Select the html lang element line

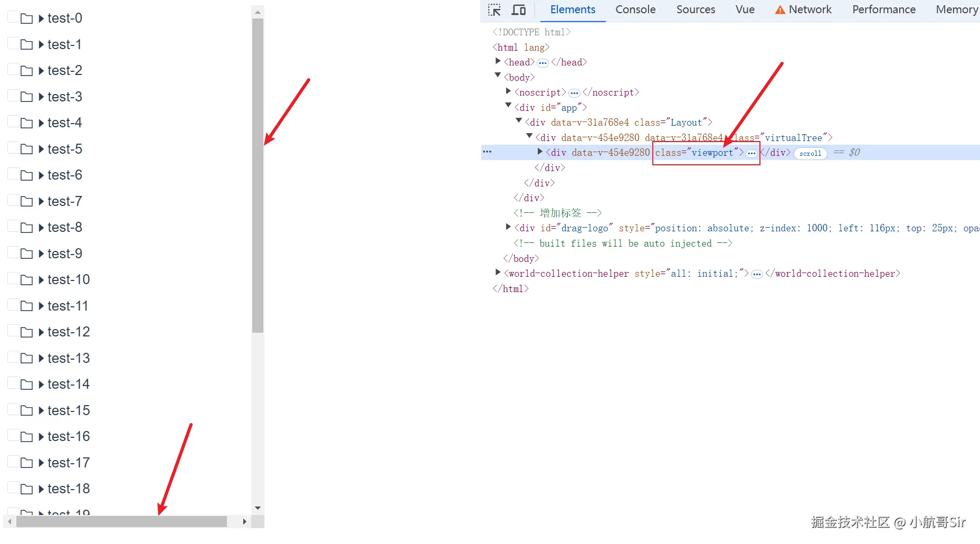pyautogui.click(x=521, y=48)
